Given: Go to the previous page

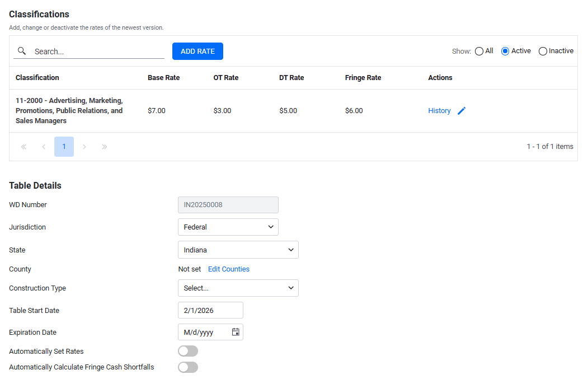Looking at the screenshot, I should (x=44, y=147).
